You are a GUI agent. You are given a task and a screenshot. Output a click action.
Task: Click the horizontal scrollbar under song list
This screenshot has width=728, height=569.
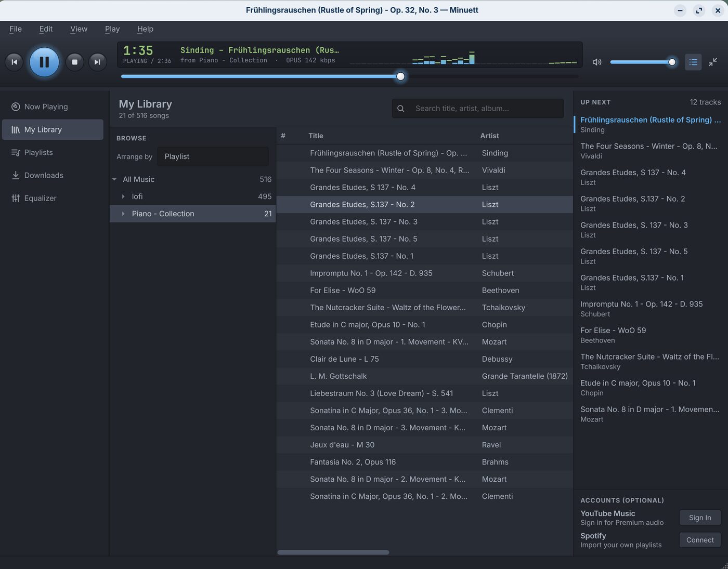pos(333,552)
